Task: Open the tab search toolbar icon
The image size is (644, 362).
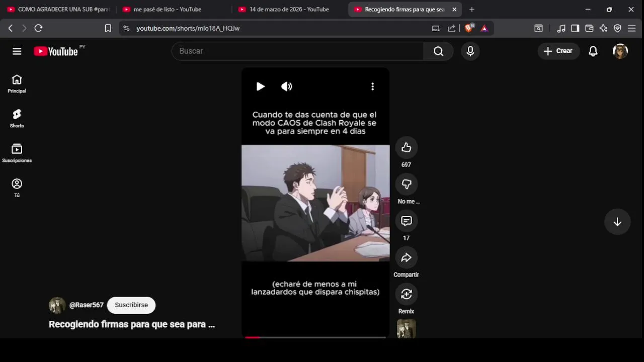Action: (x=538, y=29)
